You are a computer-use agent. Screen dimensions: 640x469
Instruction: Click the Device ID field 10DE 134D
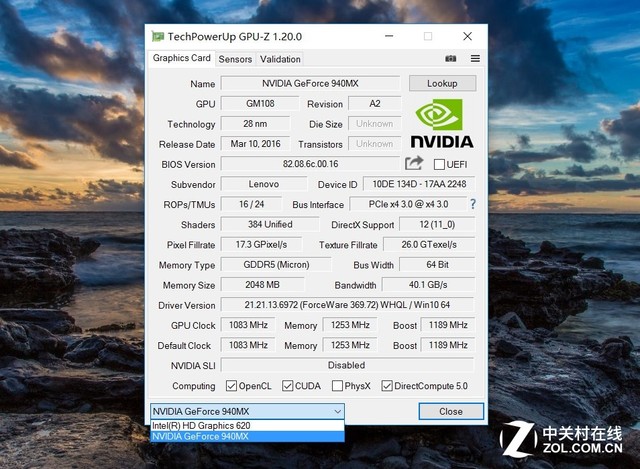coord(419,184)
